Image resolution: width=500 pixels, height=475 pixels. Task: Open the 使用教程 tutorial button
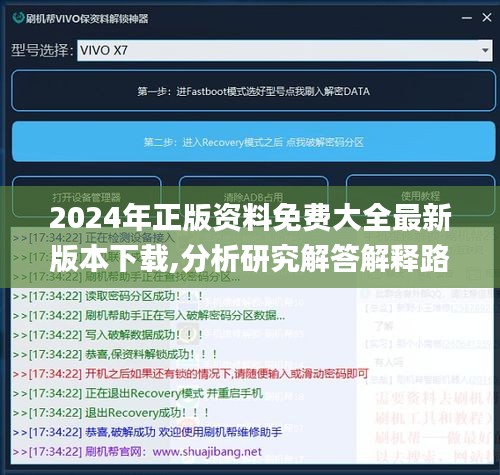(421, 196)
